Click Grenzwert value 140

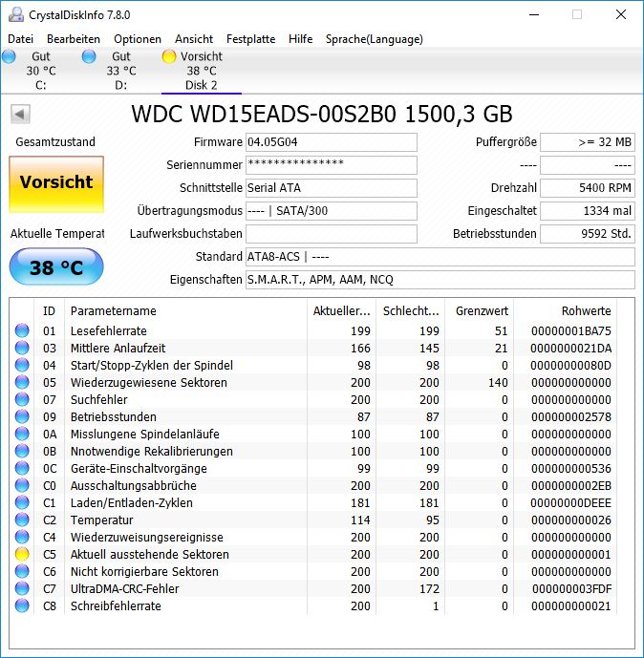(x=498, y=382)
